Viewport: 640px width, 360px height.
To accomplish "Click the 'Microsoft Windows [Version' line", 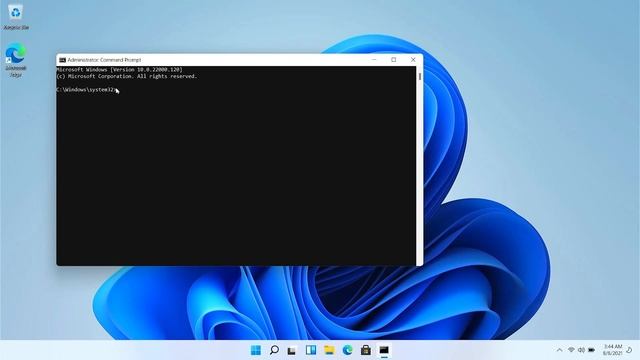I will click(119, 70).
